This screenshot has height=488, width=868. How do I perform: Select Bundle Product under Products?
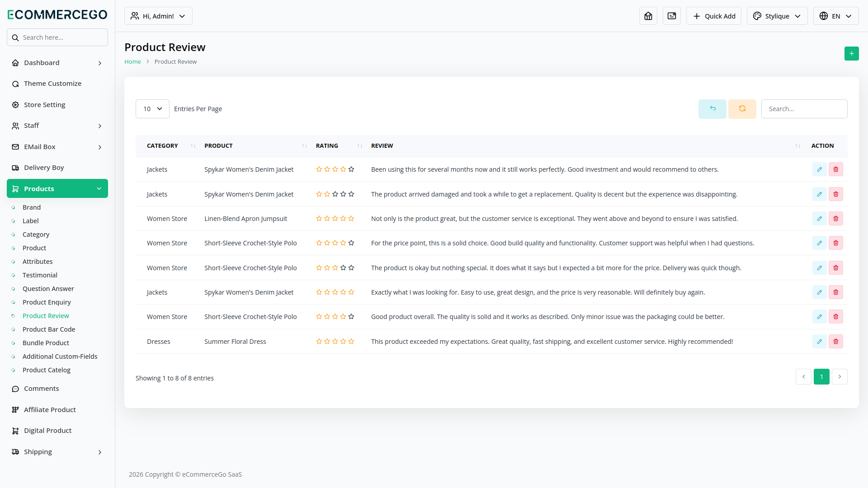pyautogui.click(x=46, y=343)
